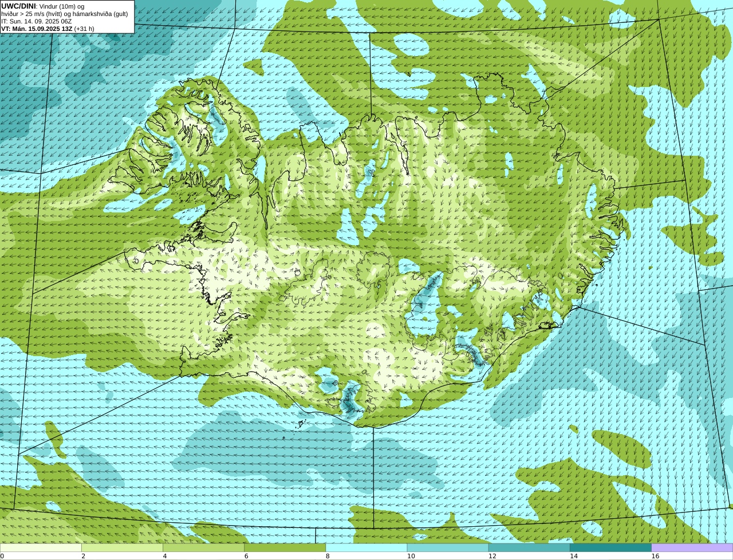The image size is (733, 560).
Task: Click the purple above-16 m/s legend swatch
Action: point(692,547)
